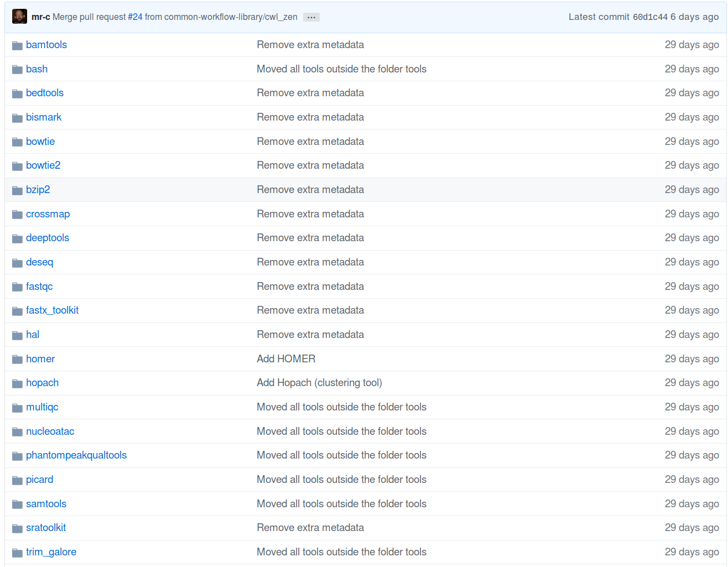Viewport: 728px width, 567px height.
Task: Open the latest commit 60d1c44
Action: pyautogui.click(x=650, y=17)
